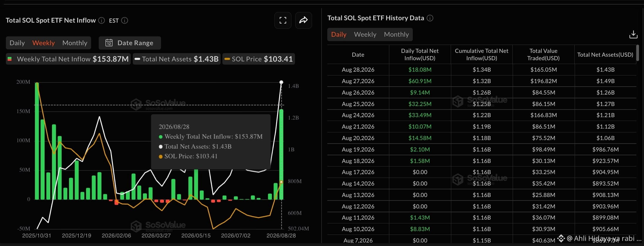644x246 pixels.
Task: Click the Date column header
Action: pos(358,55)
